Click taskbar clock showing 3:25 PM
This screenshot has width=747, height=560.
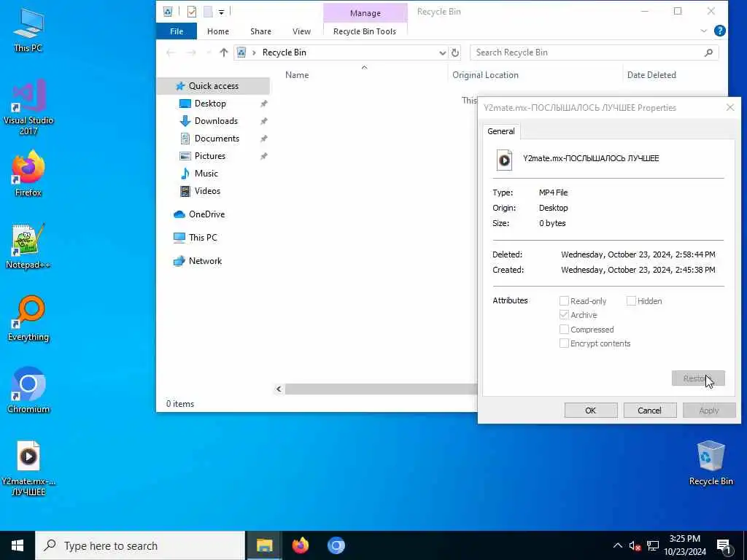pos(684,545)
